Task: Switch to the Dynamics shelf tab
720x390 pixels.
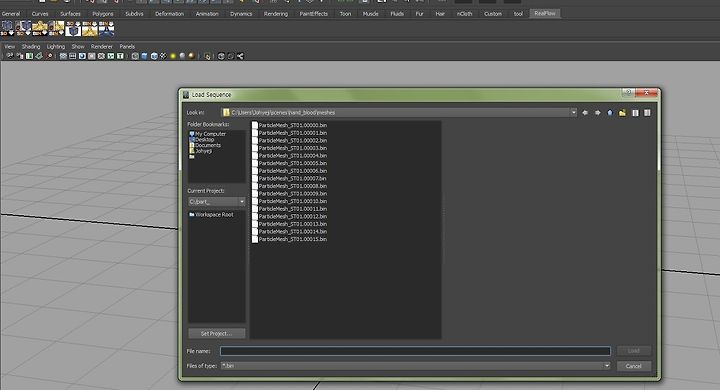Action: point(241,14)
